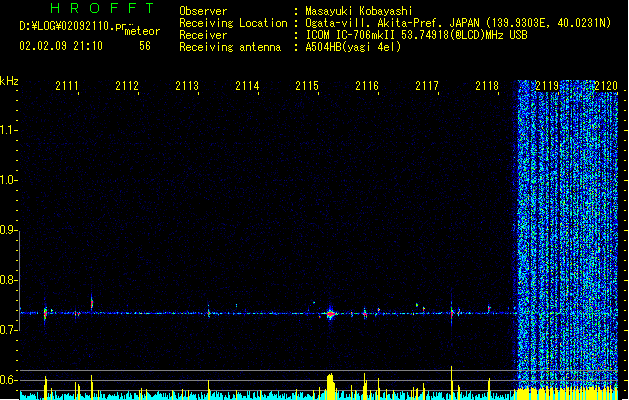Click the Receiver label
Image resolution: width=629 pixels, height=400 pixels.
tap(203, 35)
